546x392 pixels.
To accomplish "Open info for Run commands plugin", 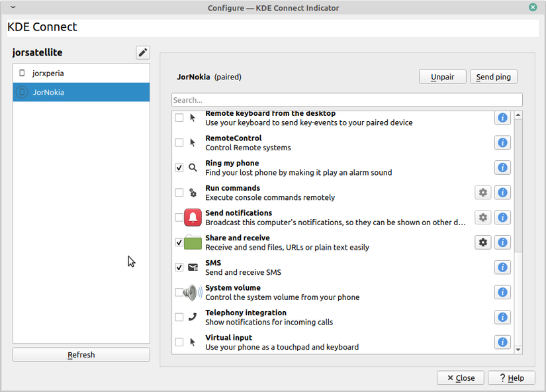I will (502, 192).
